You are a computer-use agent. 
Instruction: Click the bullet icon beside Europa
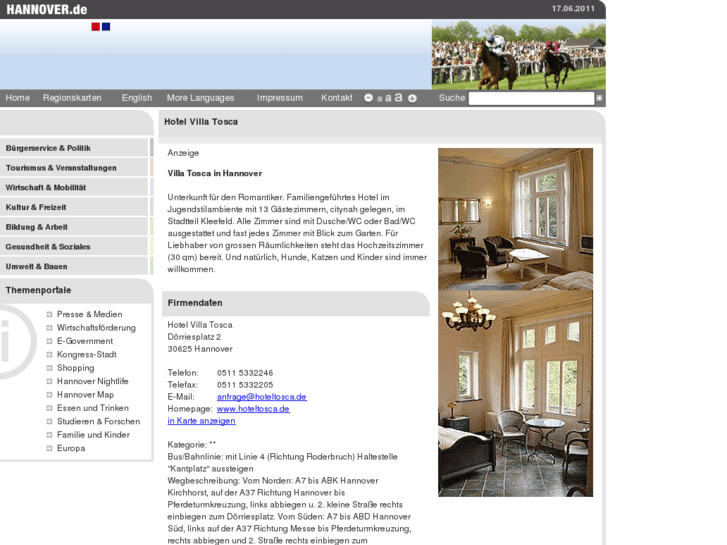(49, 449)
